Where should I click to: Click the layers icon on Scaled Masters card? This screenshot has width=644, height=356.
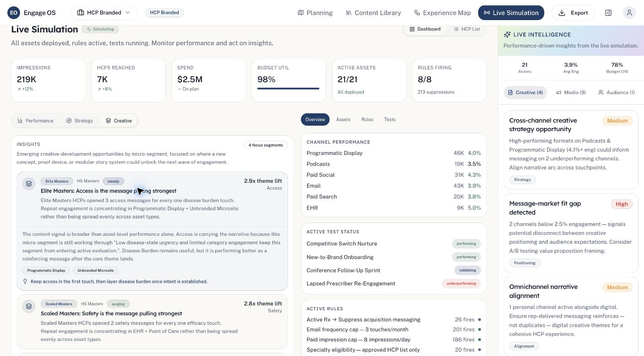tap(29, 306)
